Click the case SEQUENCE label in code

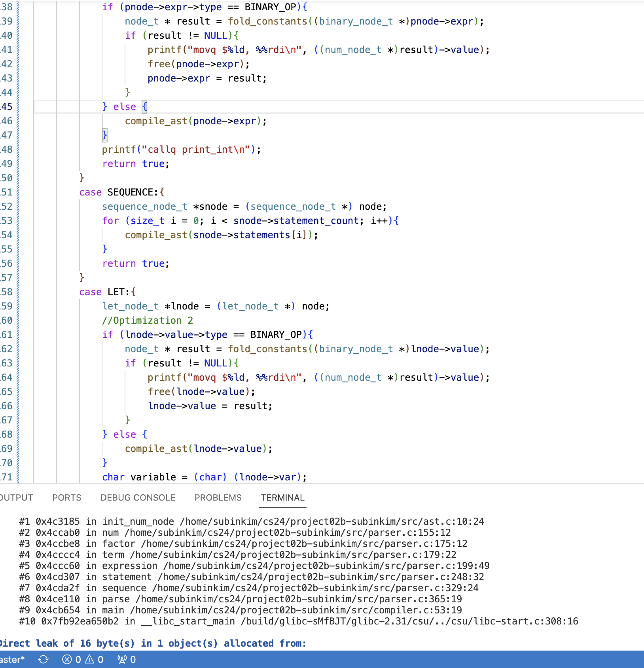[119, 192]
